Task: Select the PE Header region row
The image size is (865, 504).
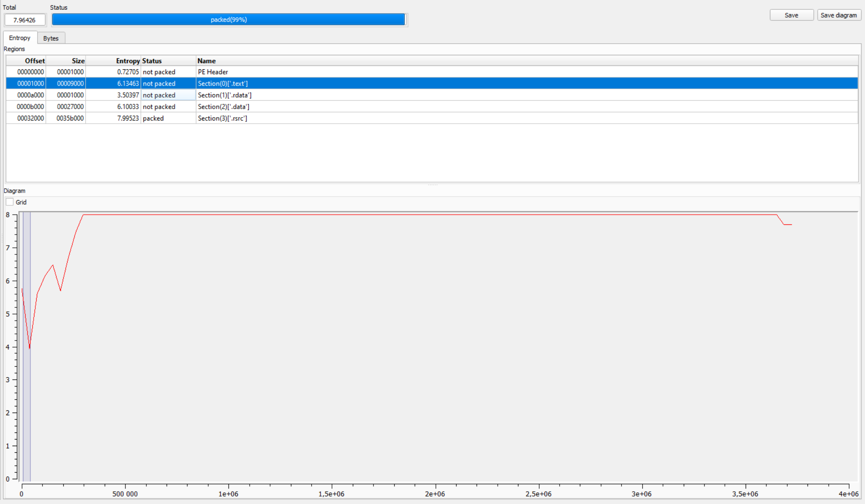Action: (x=213, y=72)
